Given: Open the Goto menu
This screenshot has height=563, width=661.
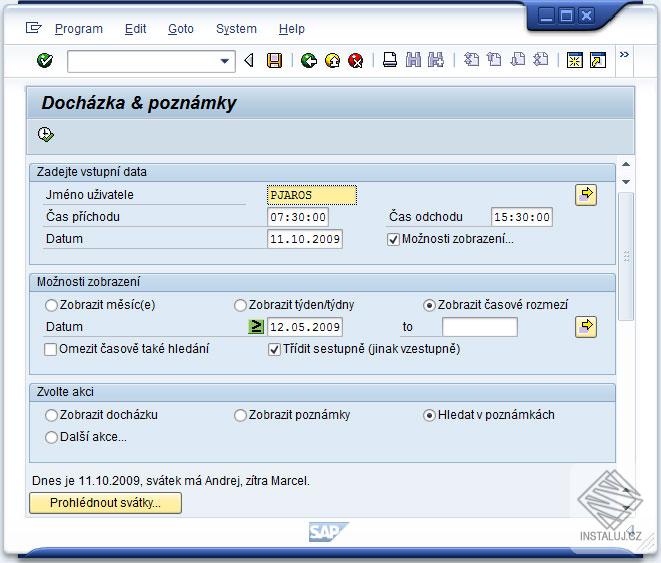Looking at the screenshot, I should pyautogui.click(x=181, y=29).
